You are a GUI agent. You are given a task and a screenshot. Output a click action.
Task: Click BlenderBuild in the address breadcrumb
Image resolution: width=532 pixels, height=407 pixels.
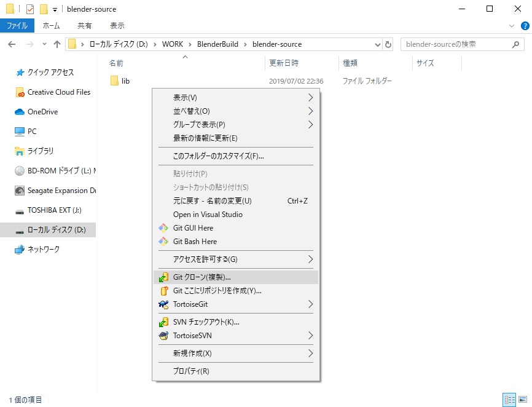(x=217, y=44)
